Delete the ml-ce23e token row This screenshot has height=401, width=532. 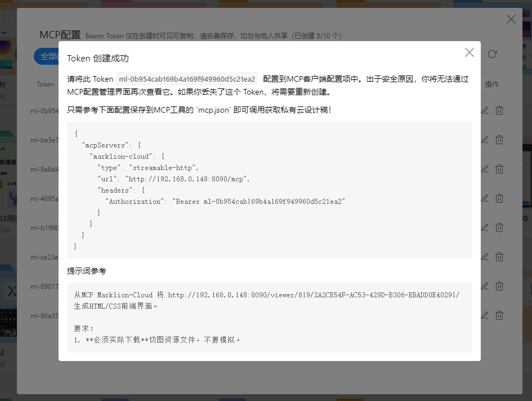pos(499,257)
